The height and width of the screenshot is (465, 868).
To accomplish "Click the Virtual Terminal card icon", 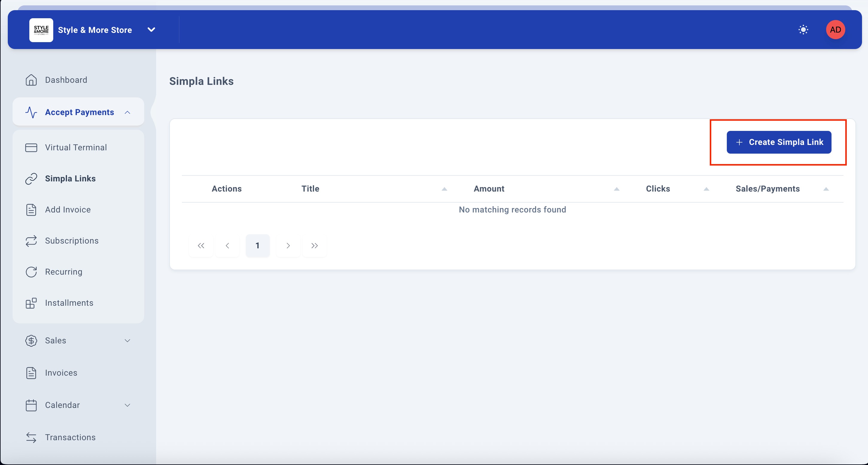I will [x=31, y=148].
